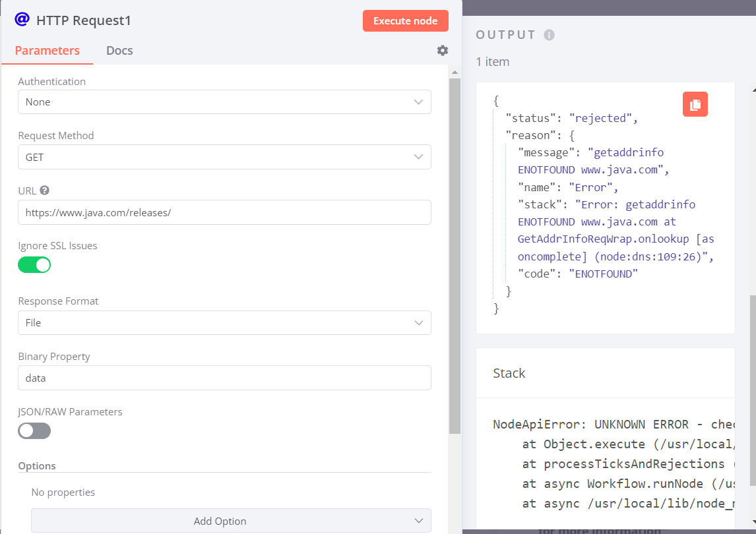Viewport: 756px width, 534px height.
Task: Switch to the Docs tab
Action: click(x=119, y=51)
